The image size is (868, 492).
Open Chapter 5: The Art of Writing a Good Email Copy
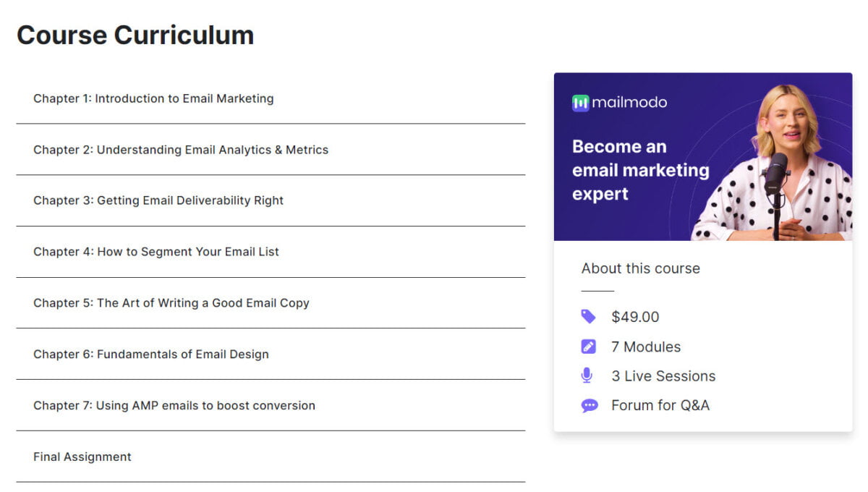pyautogui.click(x=170, y=302)
